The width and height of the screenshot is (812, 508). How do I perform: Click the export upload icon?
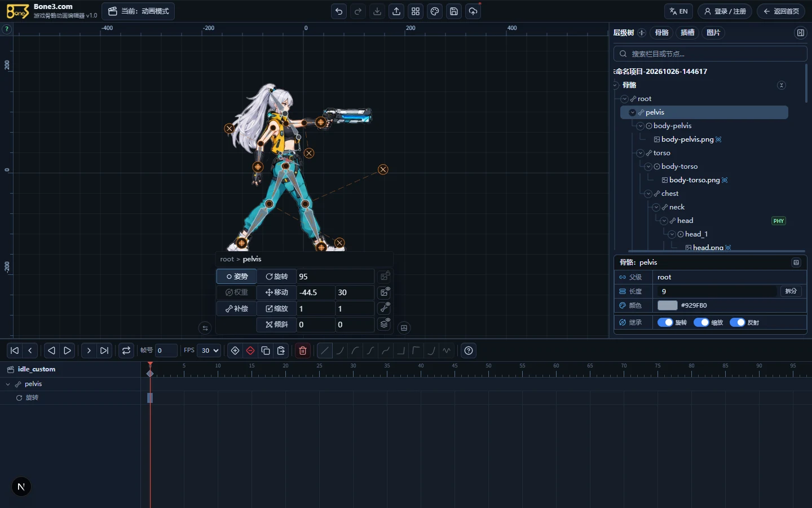pos(396,11)
